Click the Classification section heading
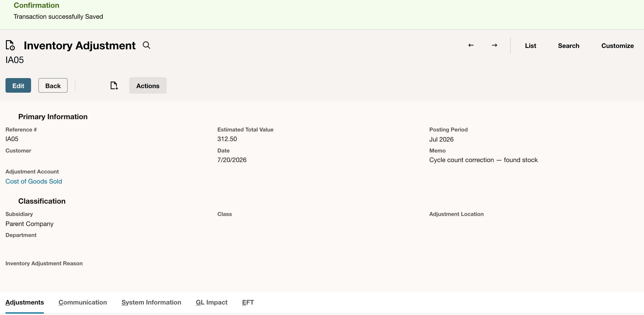 pos(42,201)
